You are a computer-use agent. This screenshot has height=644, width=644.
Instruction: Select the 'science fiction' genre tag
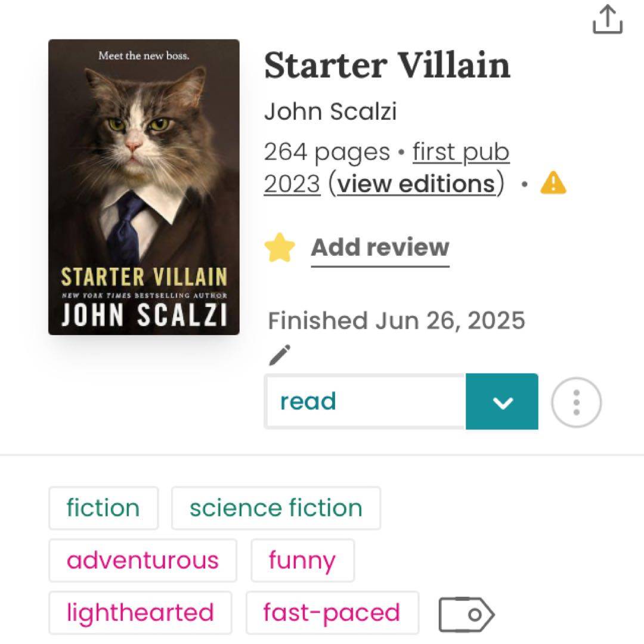tap(275, 508)
